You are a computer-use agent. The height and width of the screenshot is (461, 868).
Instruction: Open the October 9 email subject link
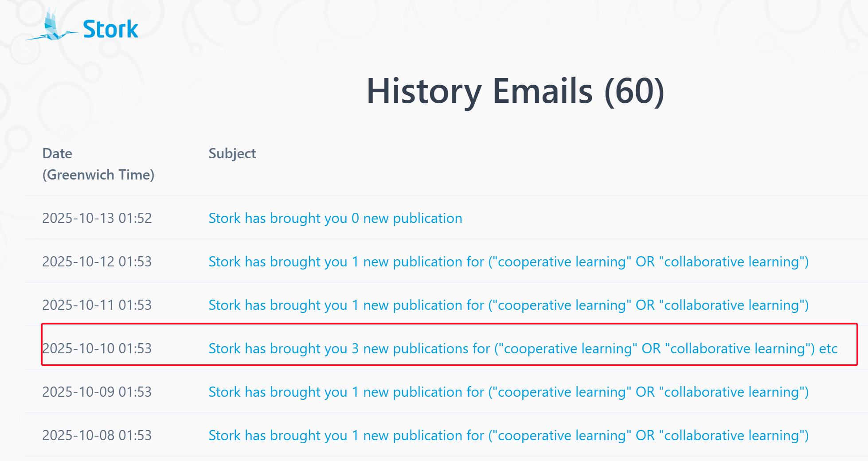click(508, 392)
